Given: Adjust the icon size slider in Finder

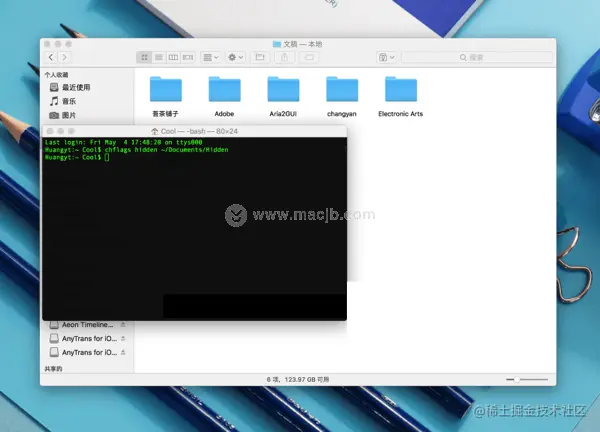Looking at the screenshot, I should click(517, 380).
